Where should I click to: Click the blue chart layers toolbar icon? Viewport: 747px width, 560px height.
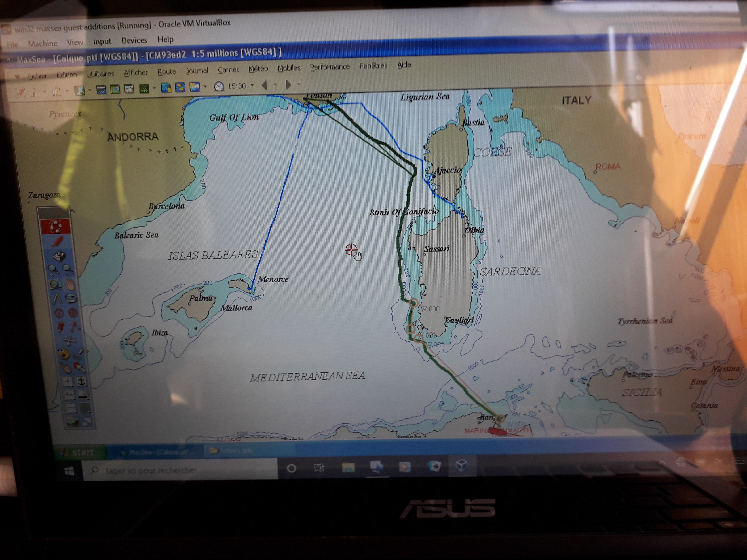pyautogui.click(x=166, y=87)
